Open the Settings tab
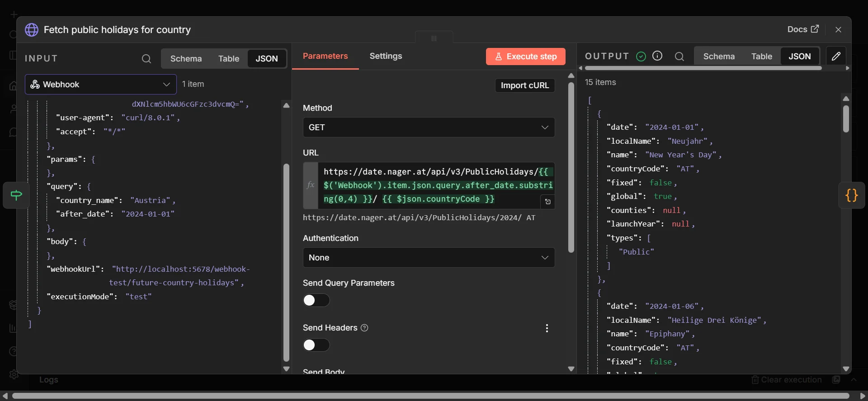This screenshot has width=868, height=401. [x=386, y=56]
